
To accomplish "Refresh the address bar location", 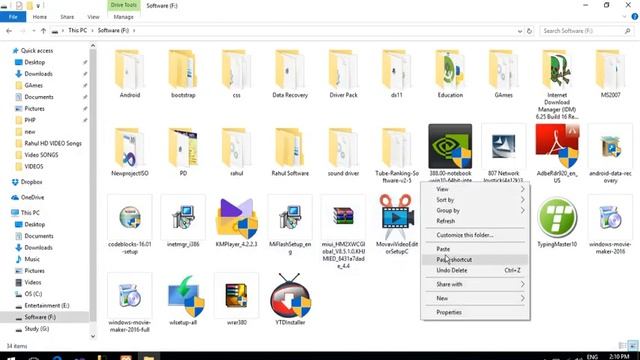I will 529,31.
